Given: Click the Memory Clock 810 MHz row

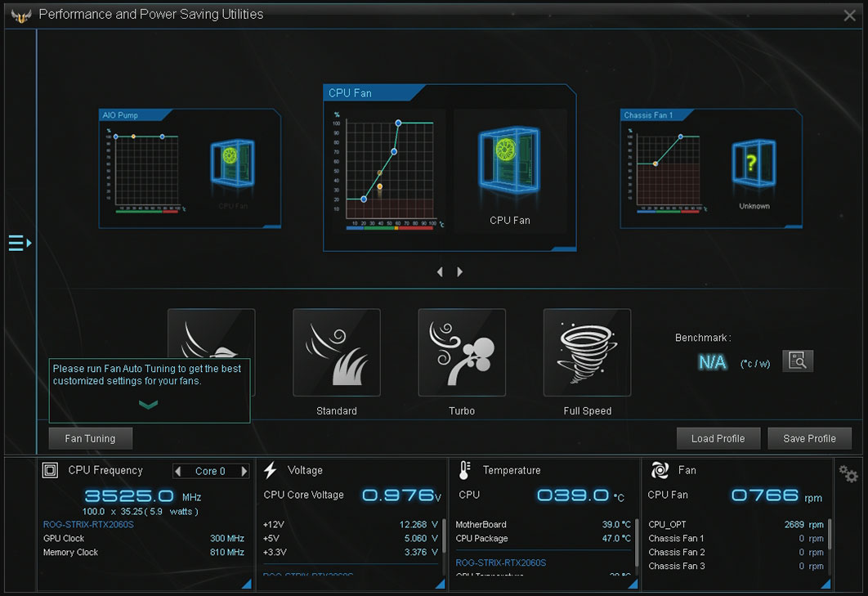Looking at the screenshot, I should (144, 552).
